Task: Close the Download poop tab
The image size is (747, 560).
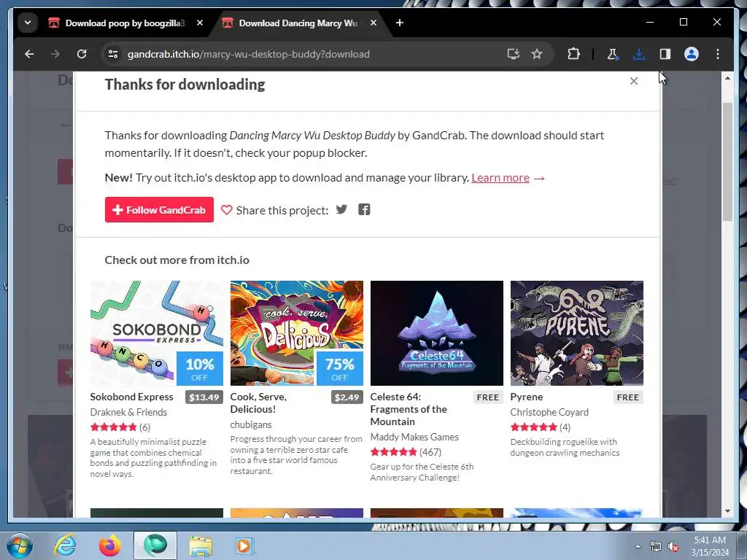Action: click(200, 23)
